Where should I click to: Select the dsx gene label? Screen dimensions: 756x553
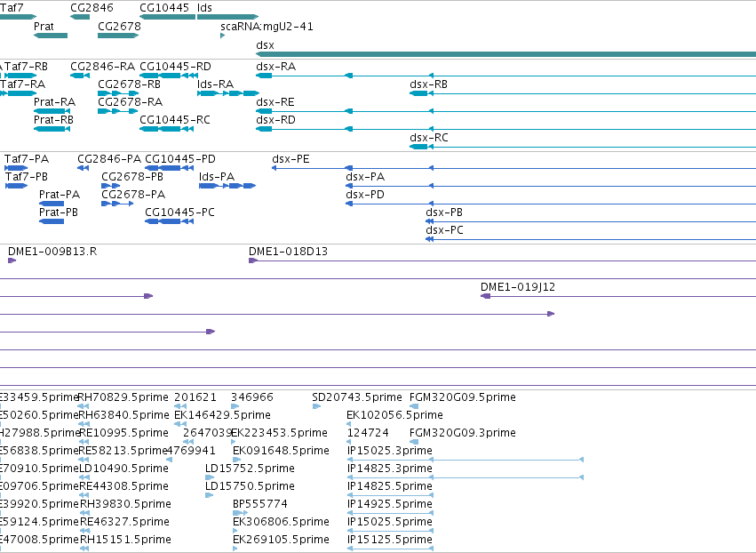(266, 45)
